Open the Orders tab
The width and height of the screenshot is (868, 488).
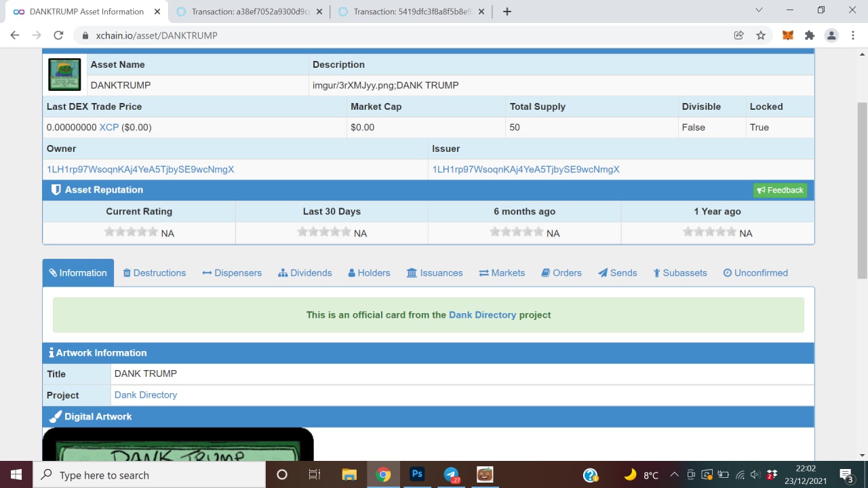561,272
